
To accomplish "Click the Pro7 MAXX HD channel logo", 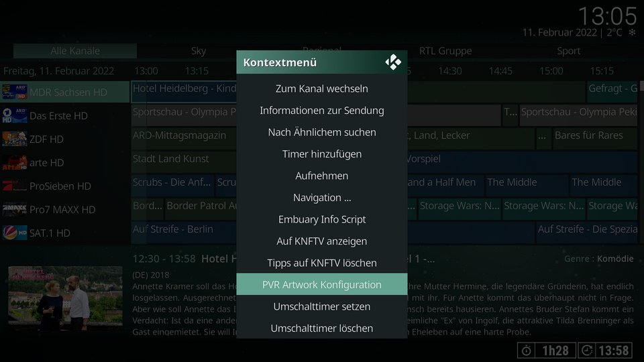I will (14, 209).
